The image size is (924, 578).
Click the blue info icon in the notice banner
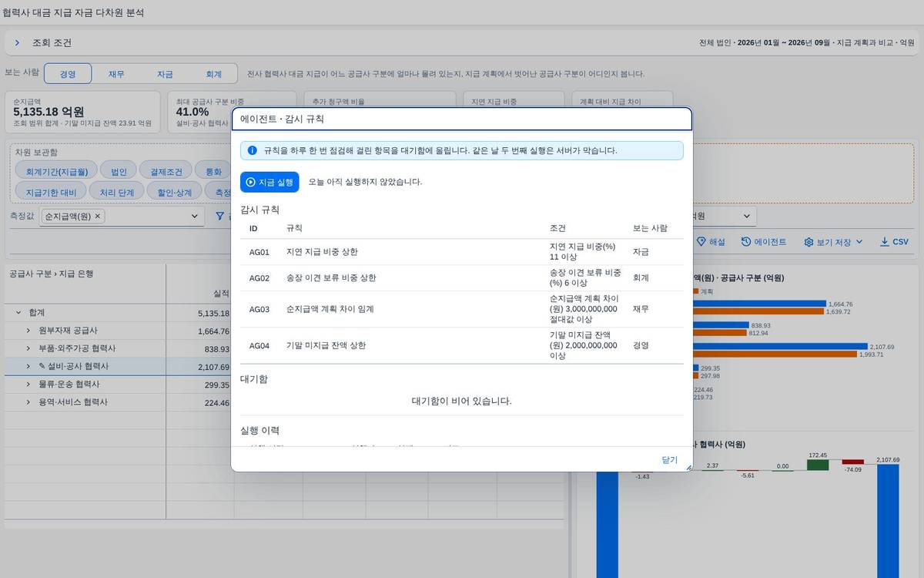(x=252, y=150)
